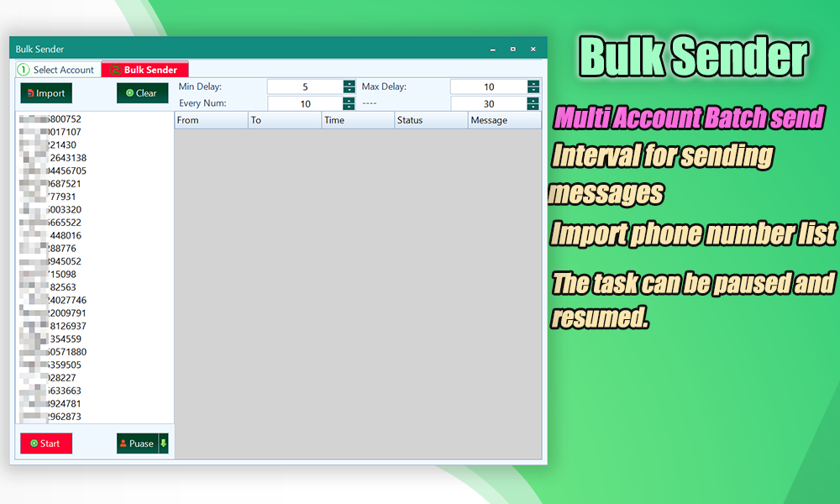Click the Status column header
The image size is (840, 504).
(x=412, y=119)
